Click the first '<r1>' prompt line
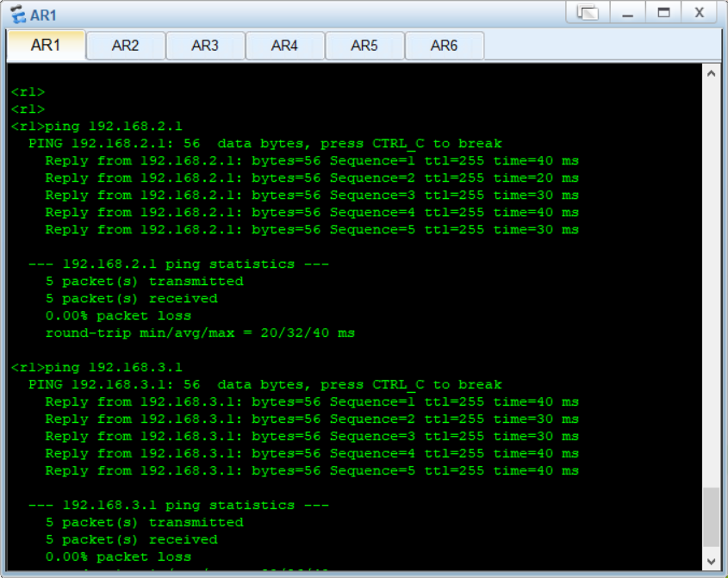 (x=28, y=92)
